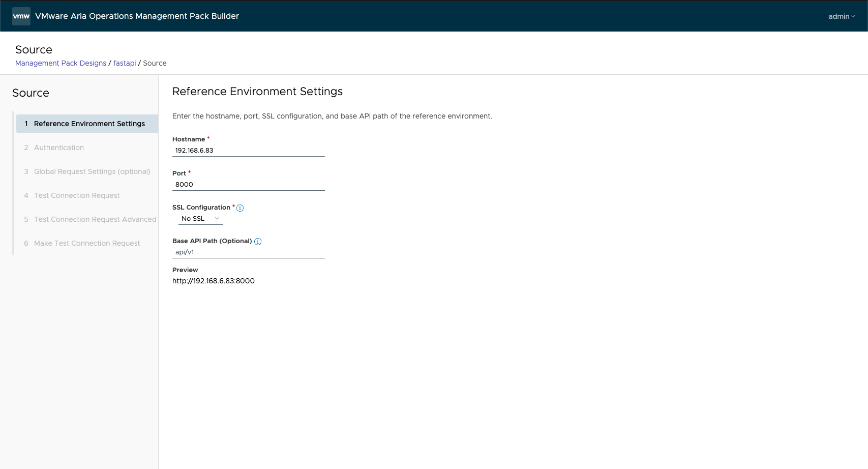Go to the Authentication step
Screen dimensions: 868x469
pyautogui.click(x=59, y=148)
